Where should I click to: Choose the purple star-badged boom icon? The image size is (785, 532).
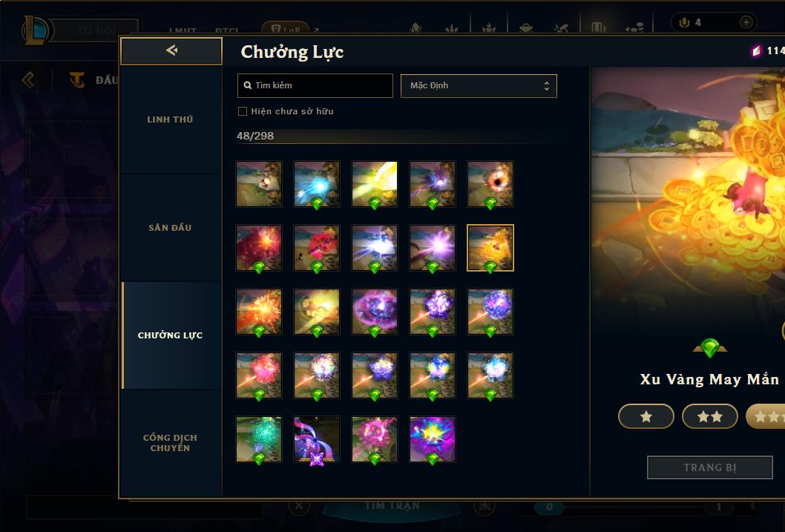(x=317, y=439)
